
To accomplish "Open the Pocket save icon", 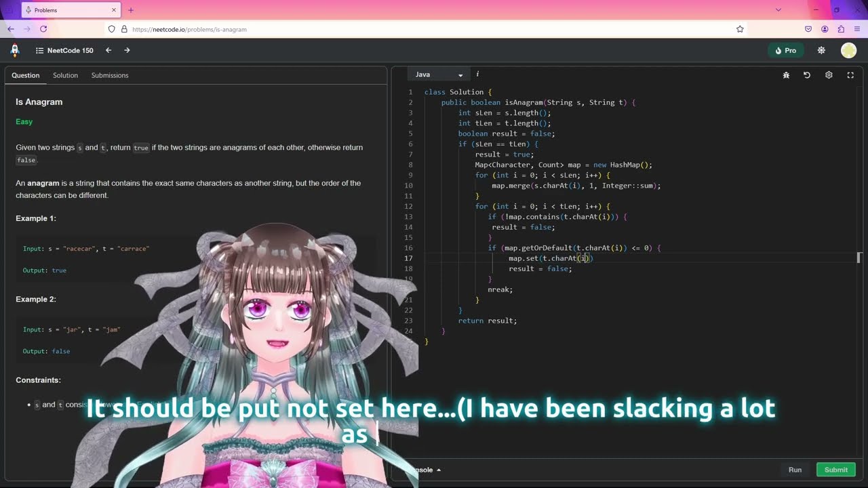I will pos(808,29).
